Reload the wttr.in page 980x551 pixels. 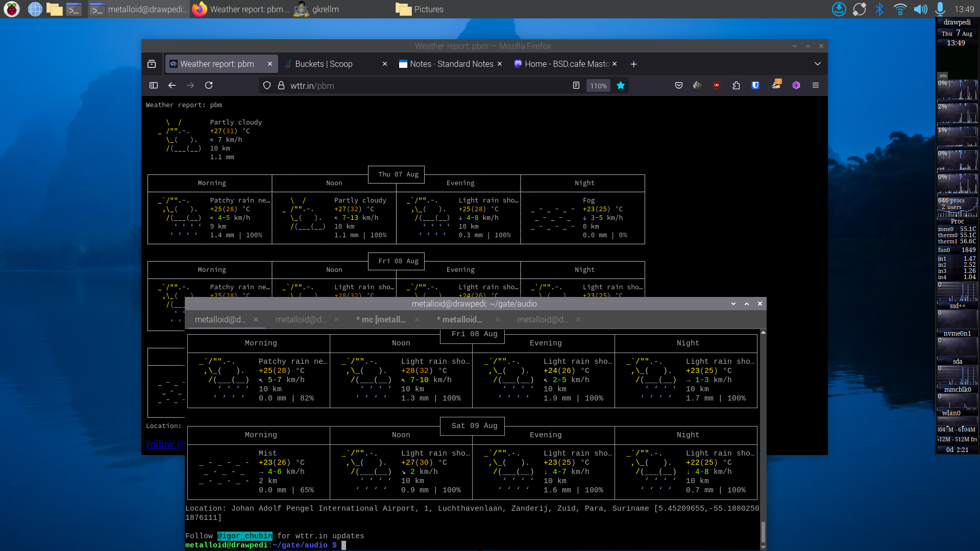click(x=209, y=86)
